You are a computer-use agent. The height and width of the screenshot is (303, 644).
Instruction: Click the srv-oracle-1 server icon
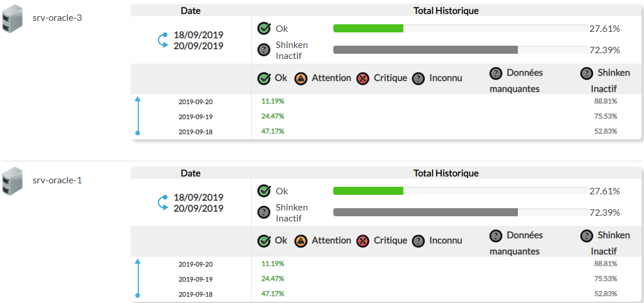tap(12, 181)
